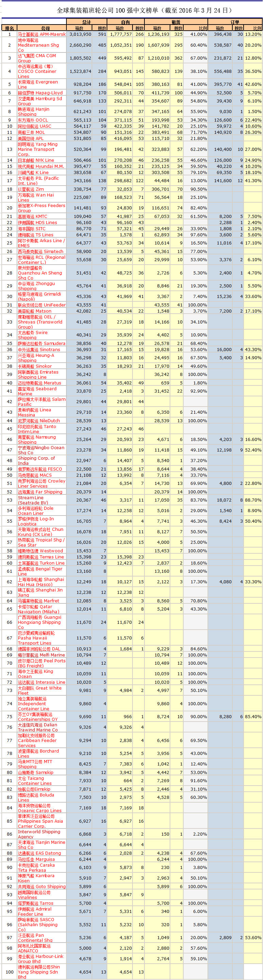This screenshot has height=980, width=263.
Task: Select '阿拉伯航运 UASC' company name
Action: (x=34, y=126)
